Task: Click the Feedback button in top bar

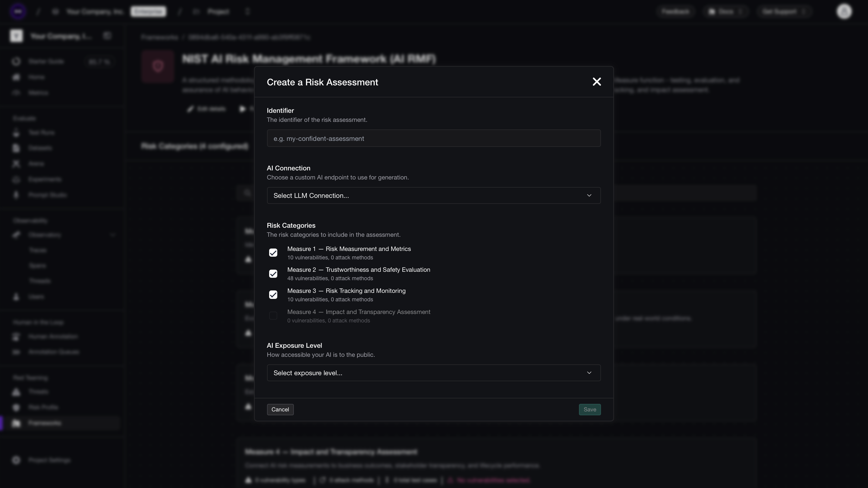Action: point(675,11)
